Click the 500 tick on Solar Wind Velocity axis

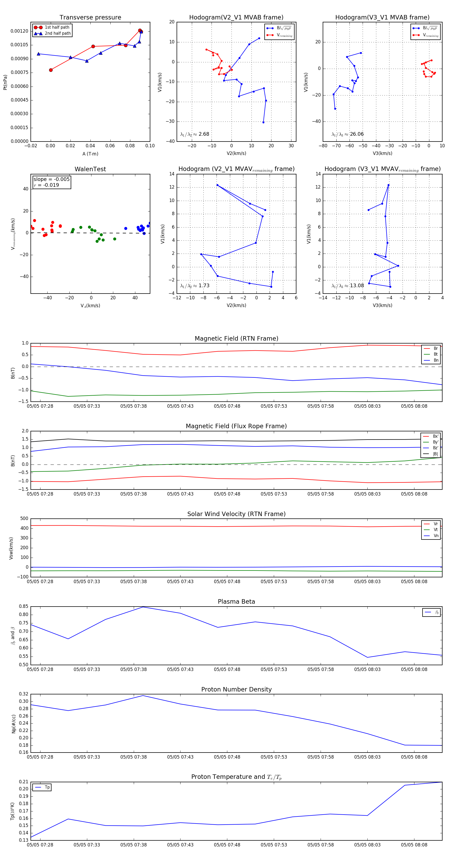(24, 518)
